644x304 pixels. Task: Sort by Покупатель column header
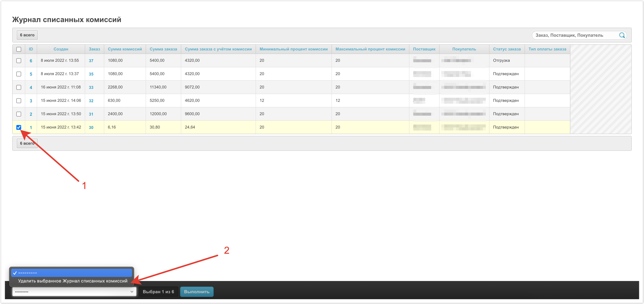464,49
